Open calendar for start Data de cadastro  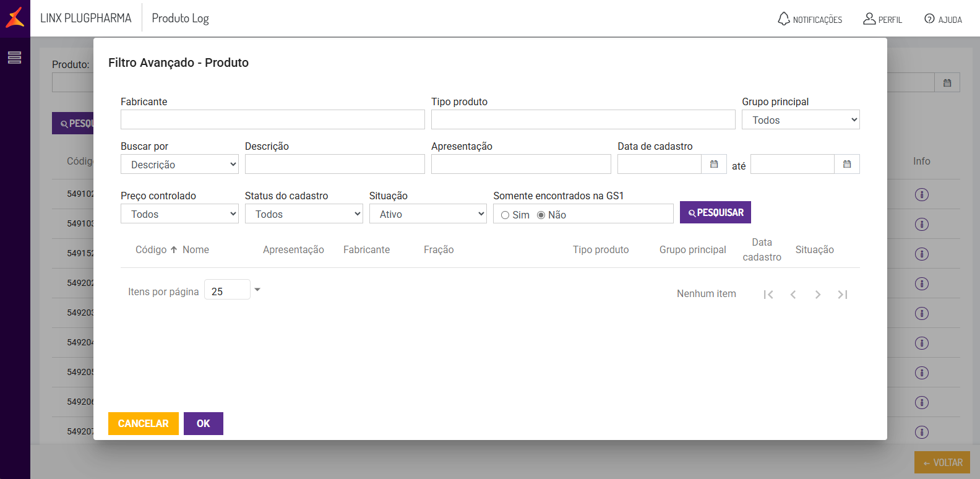(714, 164)
